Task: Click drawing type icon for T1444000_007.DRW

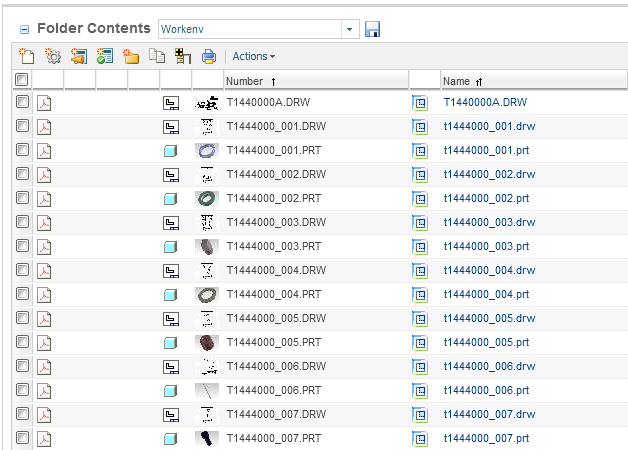Action: point(171,415)
